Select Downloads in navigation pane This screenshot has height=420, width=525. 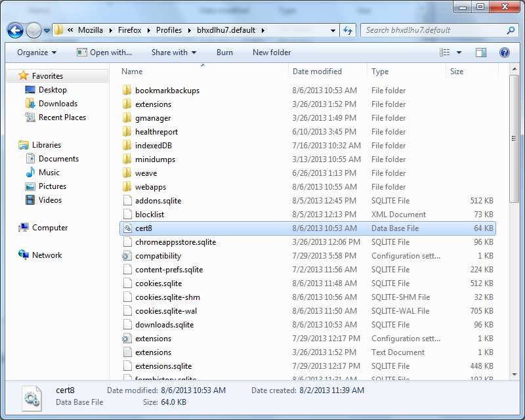click(x=58, y=104)
